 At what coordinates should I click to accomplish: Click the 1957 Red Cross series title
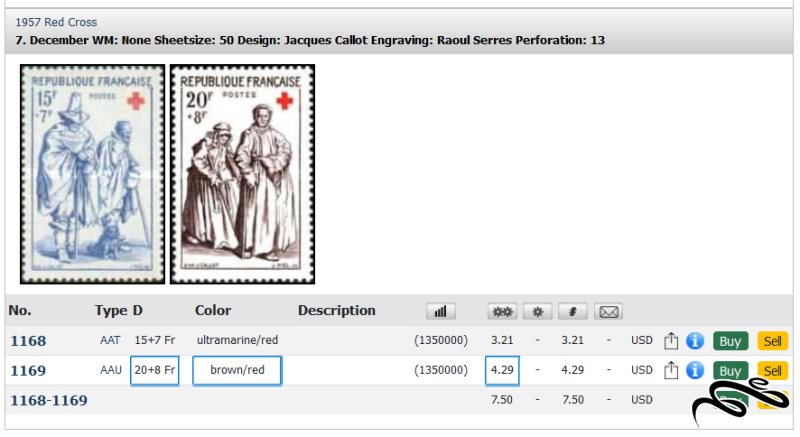point(56,22)
